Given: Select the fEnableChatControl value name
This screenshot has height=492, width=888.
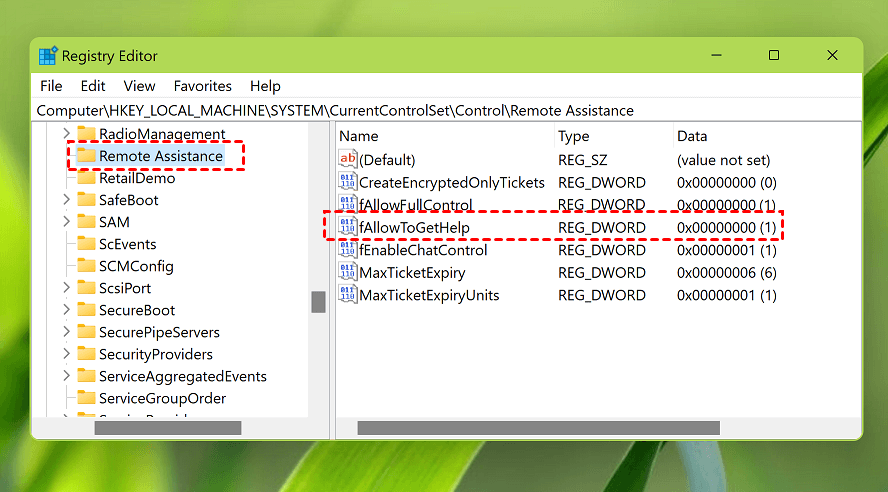Looking at the screenshot, I should [x=421, y=250].
